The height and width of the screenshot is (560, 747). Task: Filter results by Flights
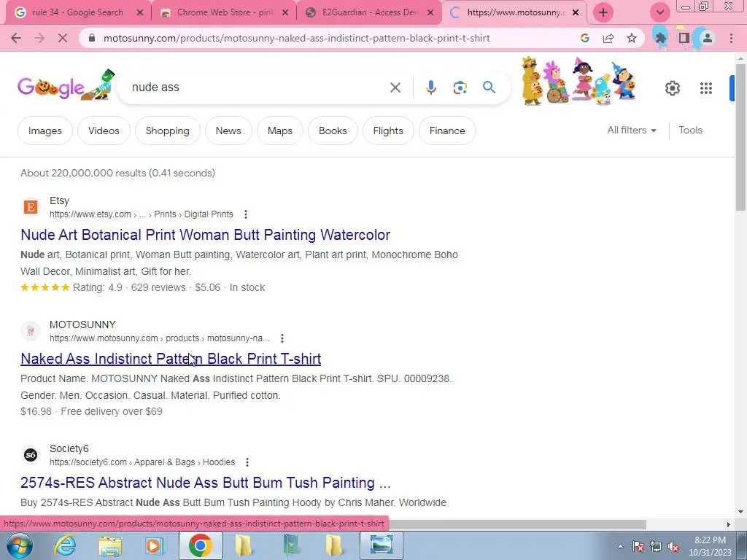coord(388,131)
